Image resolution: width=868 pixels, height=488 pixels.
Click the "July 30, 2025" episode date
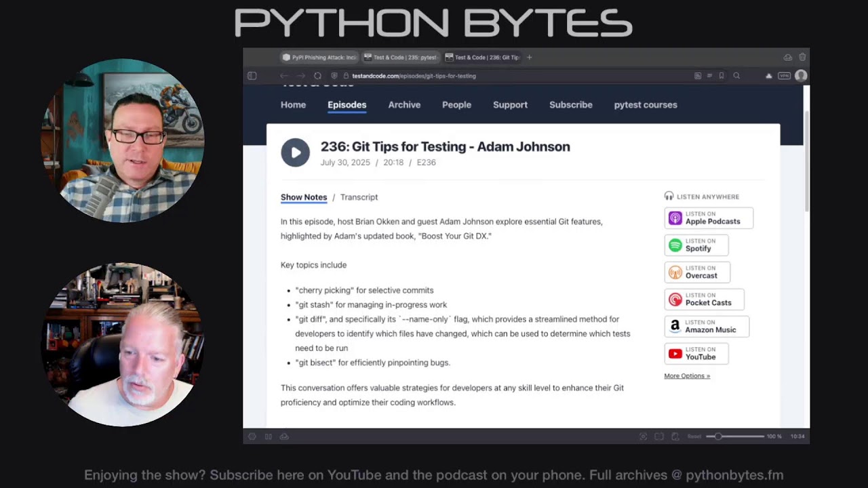point(345,163)
